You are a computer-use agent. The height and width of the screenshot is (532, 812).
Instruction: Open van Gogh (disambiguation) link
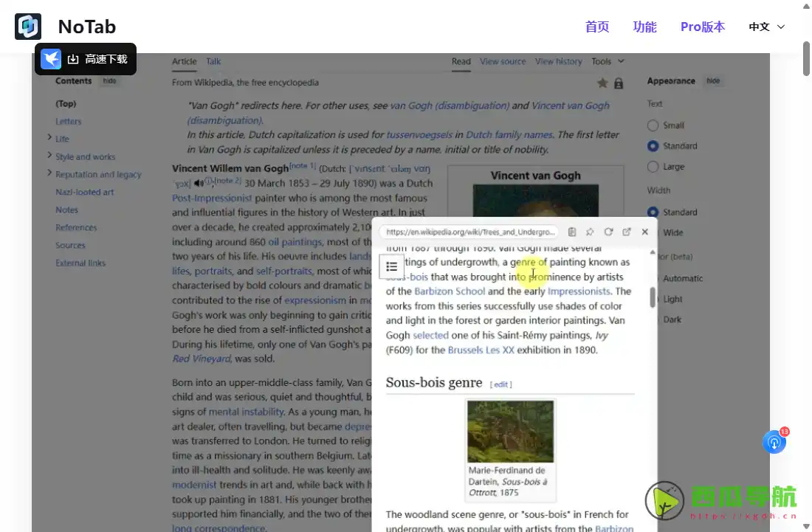(x=450, y=106)
